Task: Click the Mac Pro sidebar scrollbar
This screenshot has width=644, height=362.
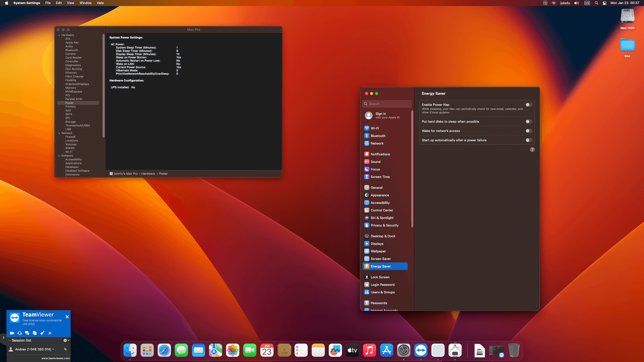Action: click(x=104, y=85)
